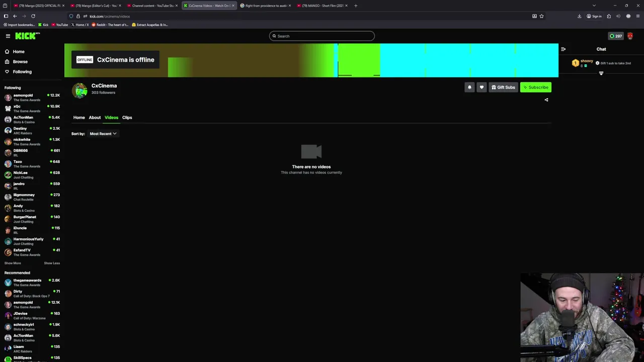644x362 pixels.
Task: Expand the gift leaderboard dropdown arrow in chat
Action: [601, 73]
